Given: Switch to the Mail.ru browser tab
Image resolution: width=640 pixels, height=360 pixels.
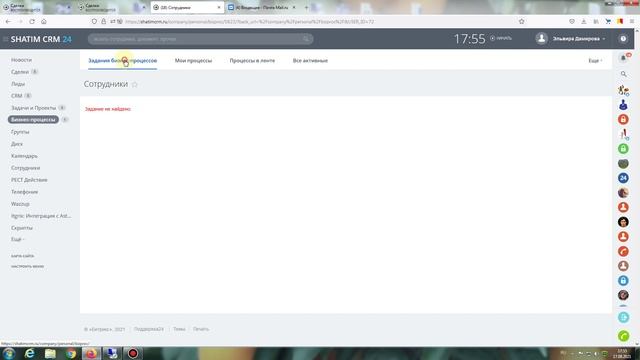Looking at the screenshot, I should [261, 7].
